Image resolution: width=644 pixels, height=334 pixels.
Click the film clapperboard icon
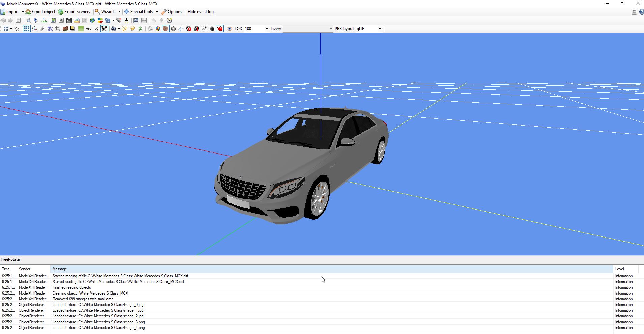pos(69,20)
